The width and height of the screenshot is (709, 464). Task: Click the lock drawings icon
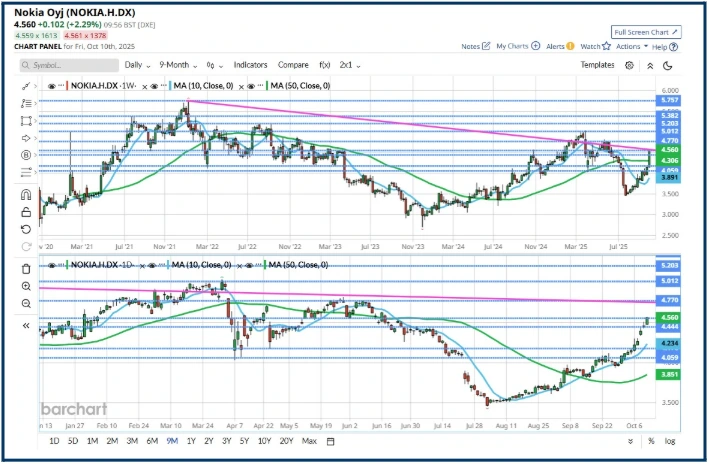tap(25, 211)
